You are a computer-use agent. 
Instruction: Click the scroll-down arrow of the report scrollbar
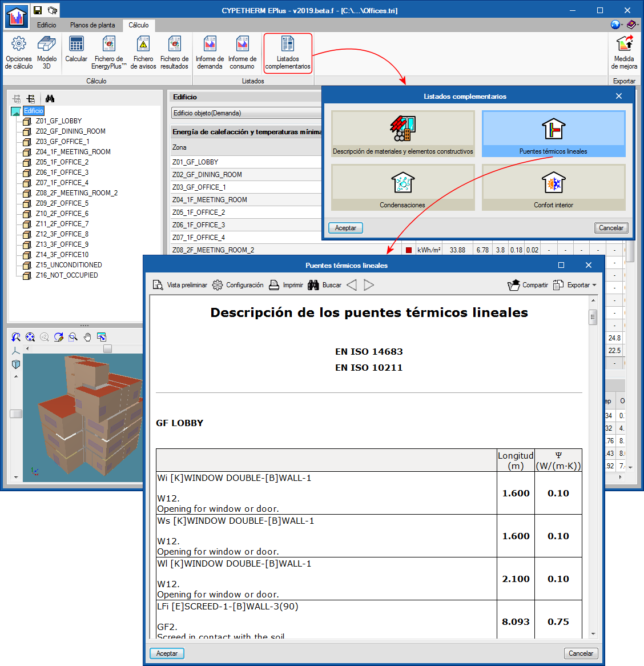click(x=593, y=634)
